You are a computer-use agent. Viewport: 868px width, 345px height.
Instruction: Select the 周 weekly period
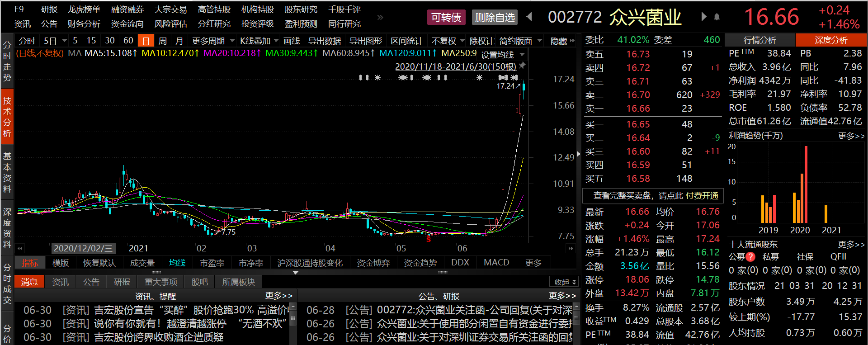pyautogui.click(x=162, y=41)
